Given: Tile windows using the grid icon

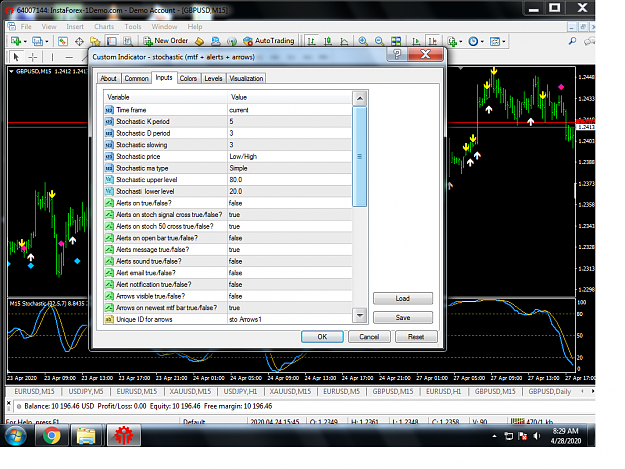Looking at the screenshot, I should pyautogui.click(x=396, y=41).
